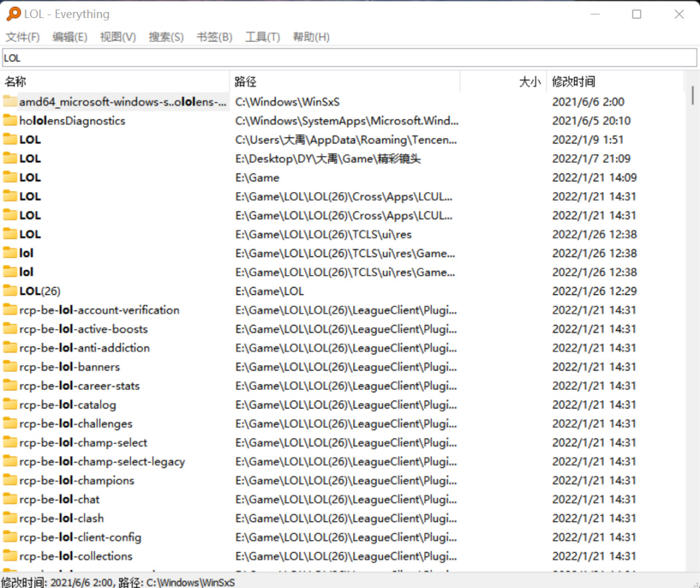Viewport: 700px width, 588px height.
Task: Click the date 2022/1/26 12:29
Action: (x=595, y=291)
